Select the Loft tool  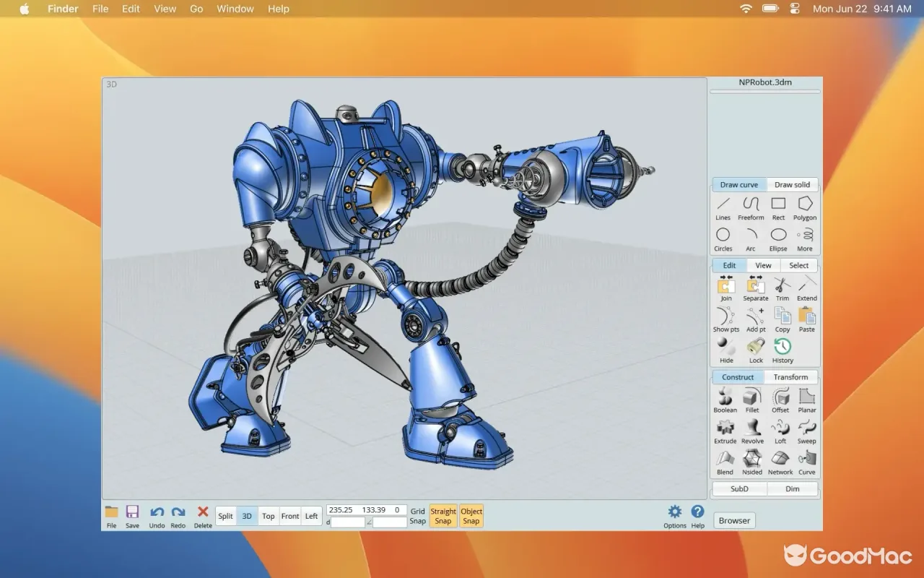coord(780,431)
